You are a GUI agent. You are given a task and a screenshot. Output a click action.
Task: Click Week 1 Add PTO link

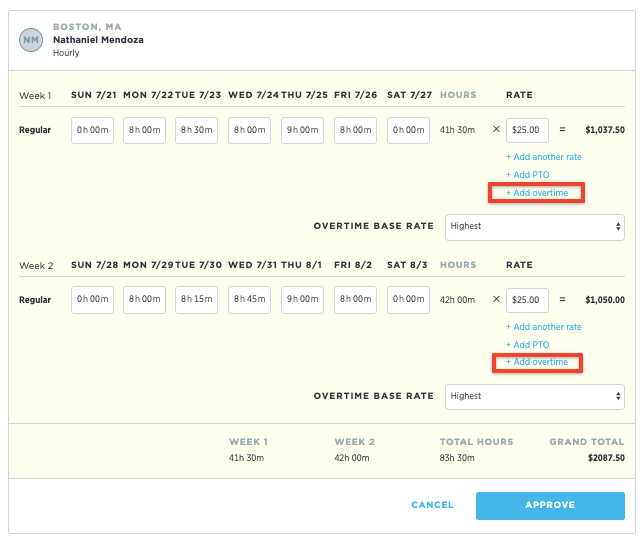pyautogui.click(x=527, y=175)
